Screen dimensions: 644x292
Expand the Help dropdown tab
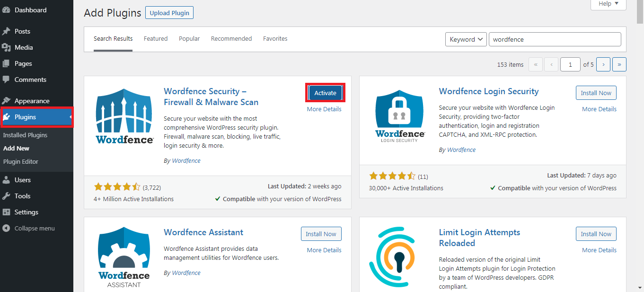tap(609, 4)
